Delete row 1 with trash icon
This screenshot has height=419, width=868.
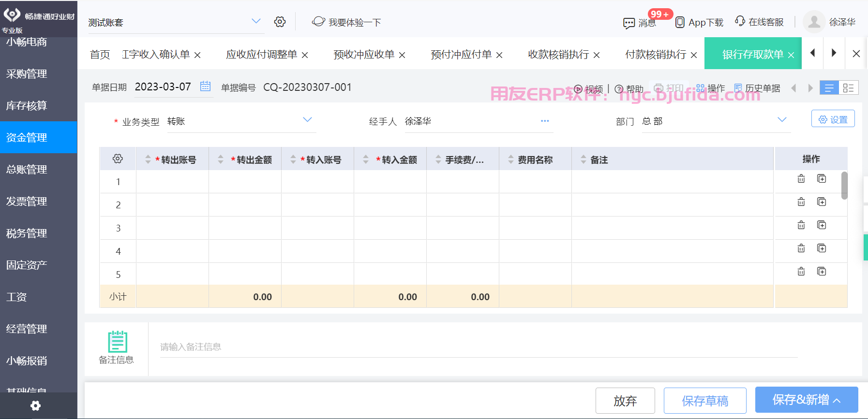click(801, 179)
